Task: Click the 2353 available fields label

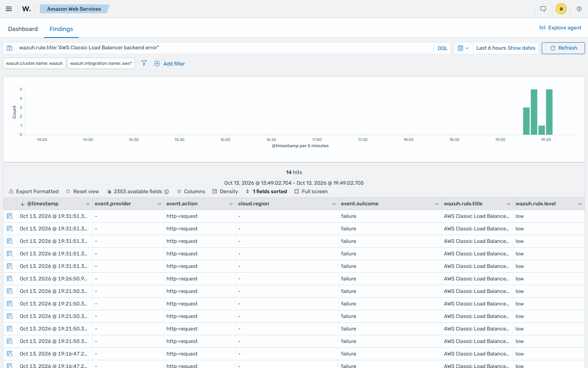Action: tap(138, 191)
